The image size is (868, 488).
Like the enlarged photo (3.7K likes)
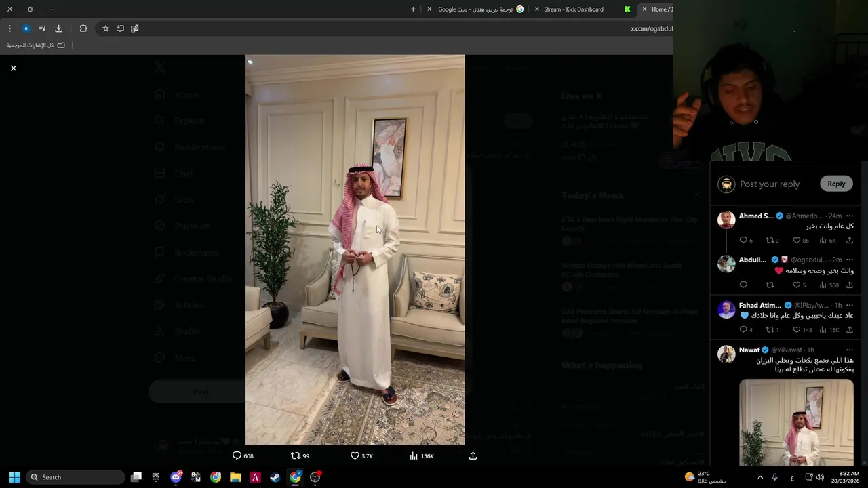pyautogui.click(x=361, y=456)
